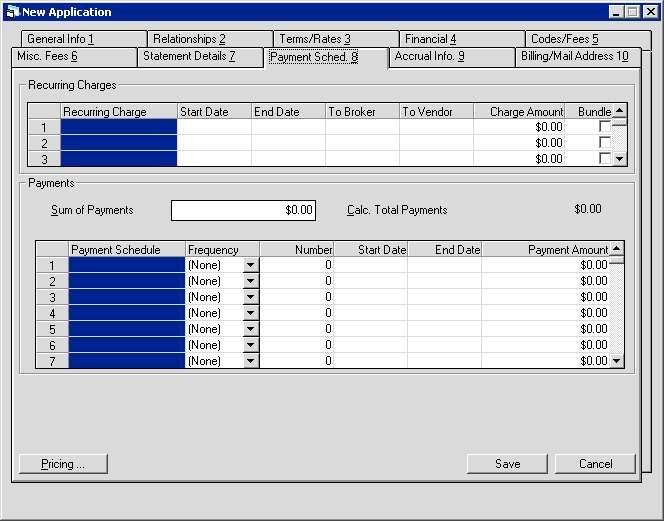Check the Bundle box for recurring charge row 3

[605, 158]
